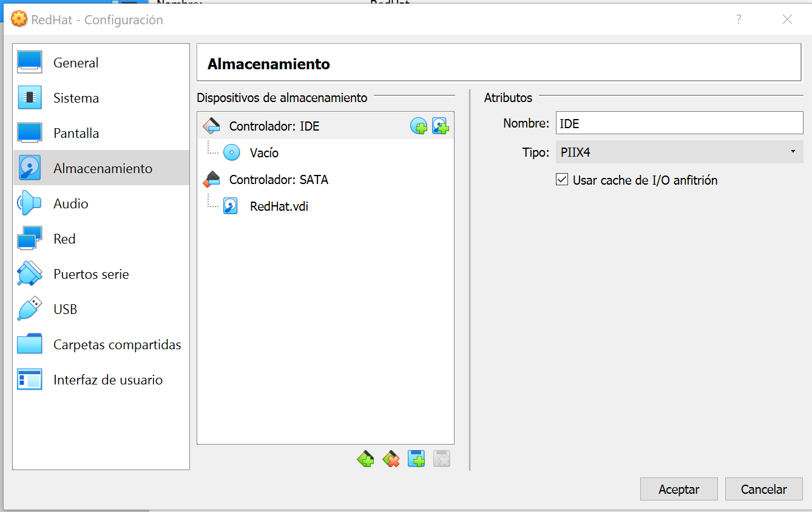Click the IDE controller icon

pos(211,126)
